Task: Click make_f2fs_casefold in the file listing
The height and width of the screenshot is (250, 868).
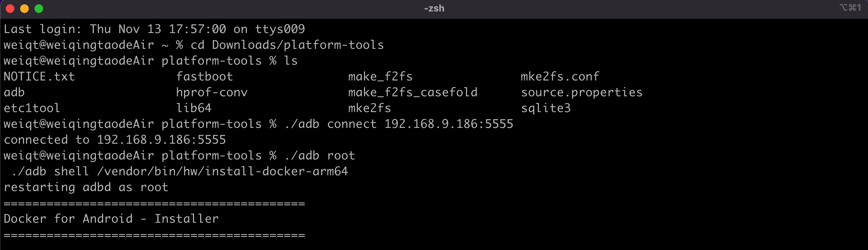Action: [x=413, y=92]
